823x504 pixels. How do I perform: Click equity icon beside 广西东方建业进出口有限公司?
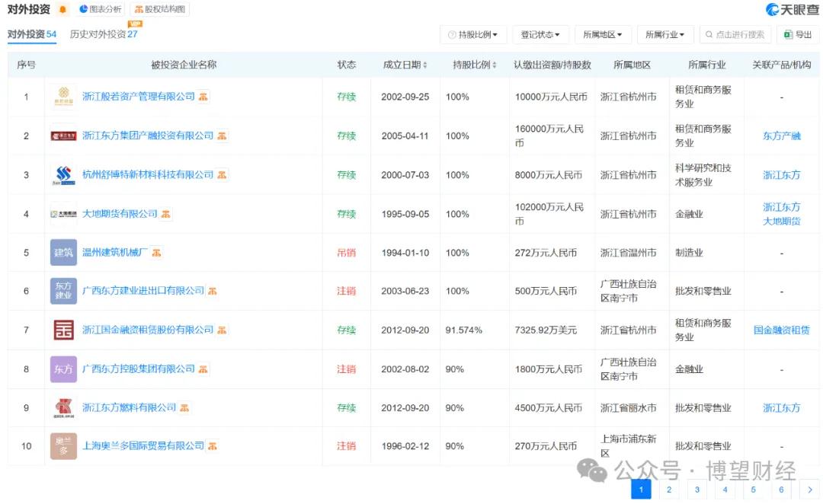(x=213, y=291)
